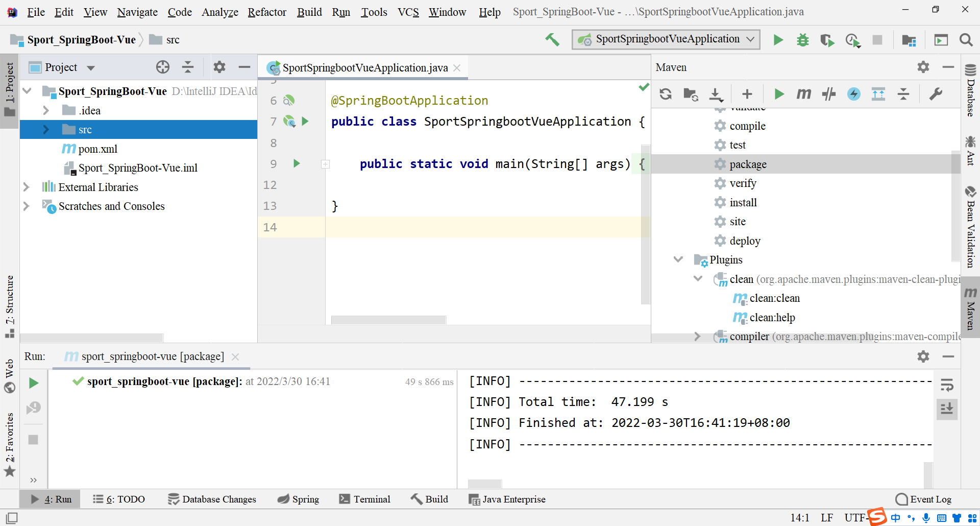
Task: Open the VCS menu
Action: tap(408, 12)
